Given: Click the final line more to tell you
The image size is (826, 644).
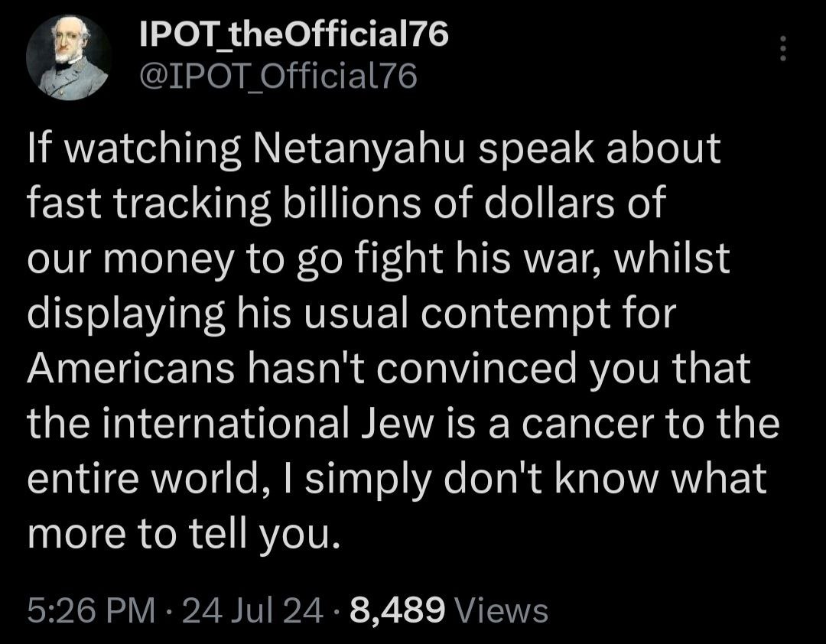Looking at the screenshot, I should pyautogui.click(x=181, y=535).
